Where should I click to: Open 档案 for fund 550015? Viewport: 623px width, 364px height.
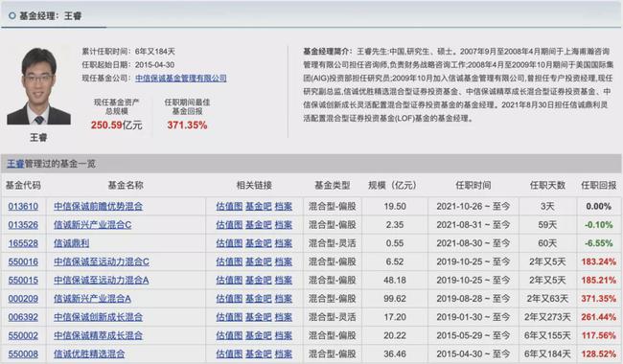click(x=284, y=281)
